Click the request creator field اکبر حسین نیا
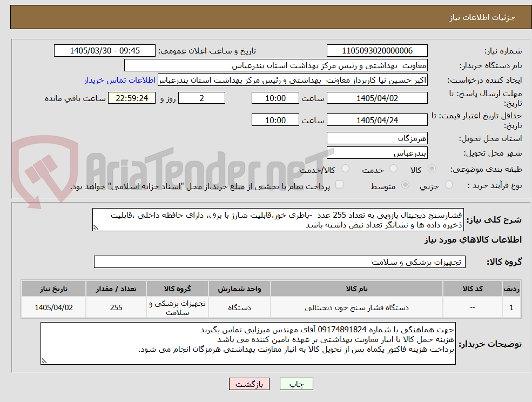532x402 pixels. pos(292,80)
